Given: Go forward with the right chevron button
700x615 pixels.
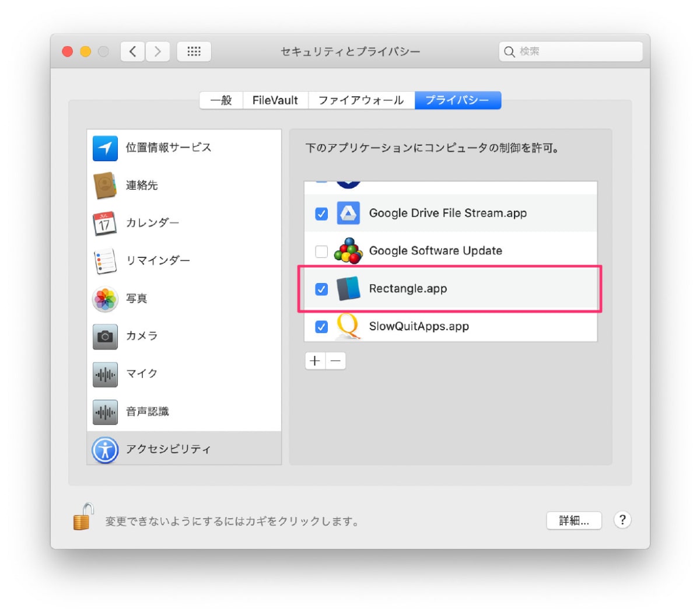Looking at the screenshot, I should (x=157, y=52).
